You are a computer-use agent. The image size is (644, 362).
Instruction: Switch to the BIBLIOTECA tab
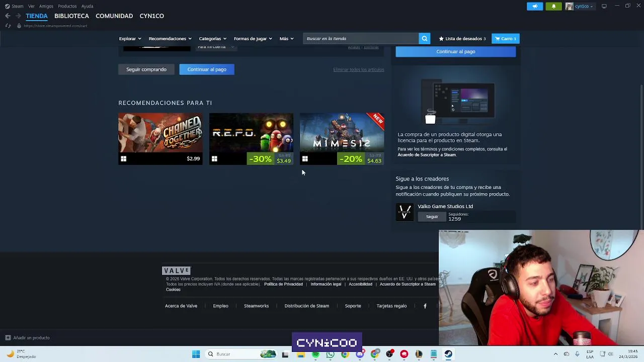click(71, 16)
